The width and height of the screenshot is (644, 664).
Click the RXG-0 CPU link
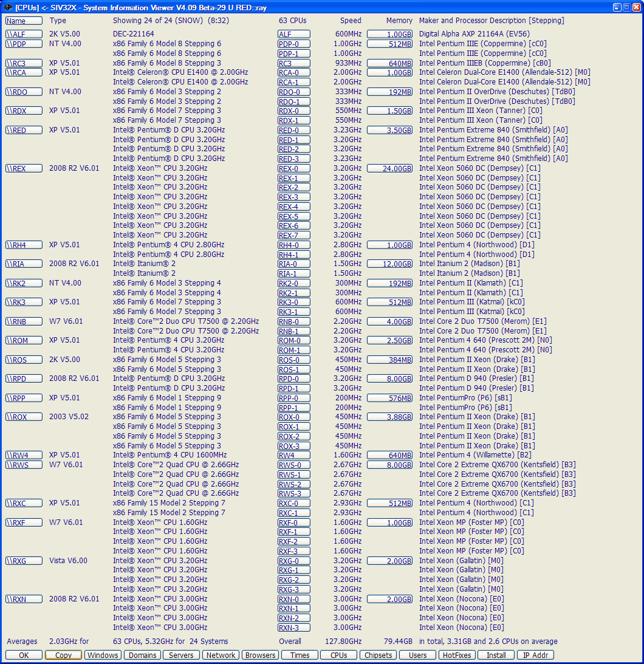coord(294,561)
